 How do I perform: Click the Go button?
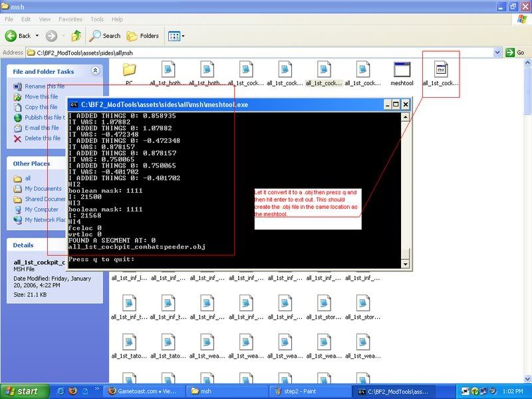[515, 53]
